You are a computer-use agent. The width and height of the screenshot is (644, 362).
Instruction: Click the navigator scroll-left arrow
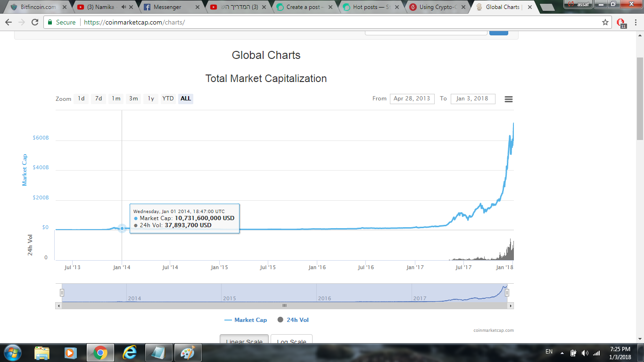click(x=58, y=305)
